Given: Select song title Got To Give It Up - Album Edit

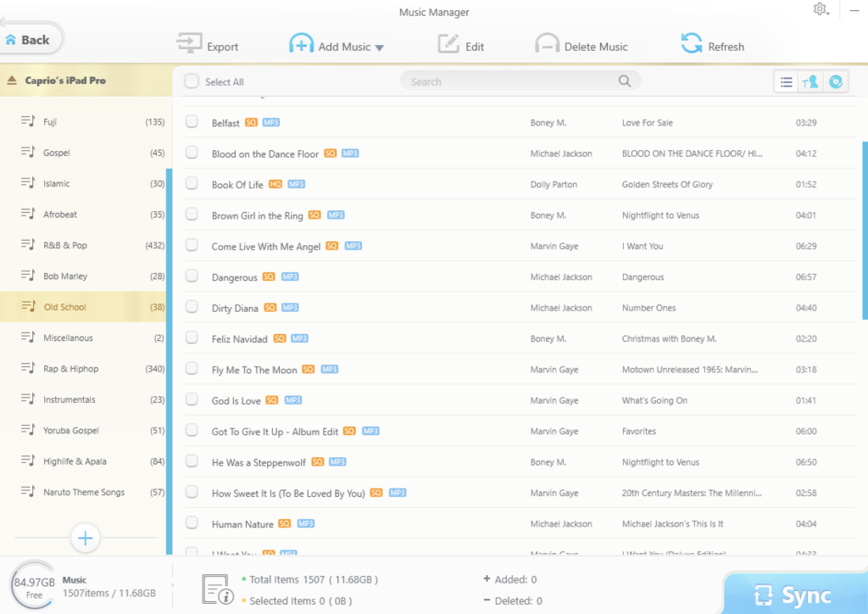Looking at the screenshot, I should tap(275, 432).
